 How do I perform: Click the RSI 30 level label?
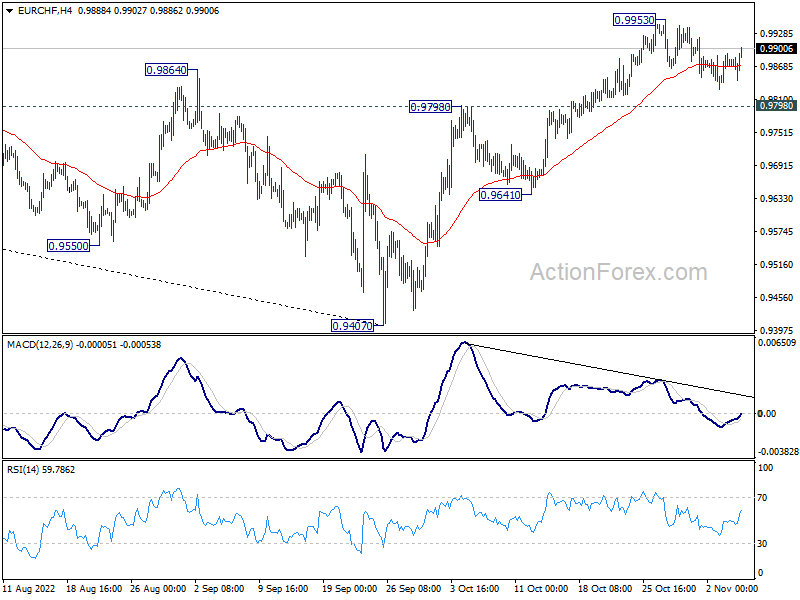(762, 544)
